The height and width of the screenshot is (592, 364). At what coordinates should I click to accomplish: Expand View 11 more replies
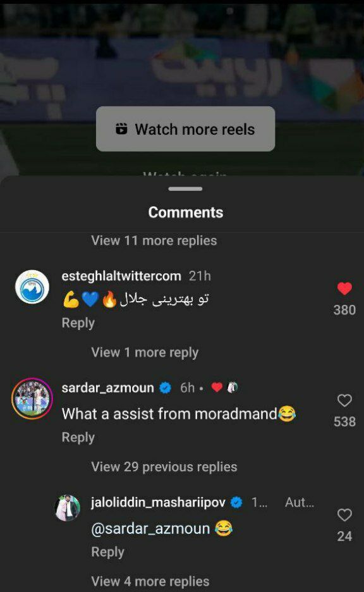click(x=154, y=241)
